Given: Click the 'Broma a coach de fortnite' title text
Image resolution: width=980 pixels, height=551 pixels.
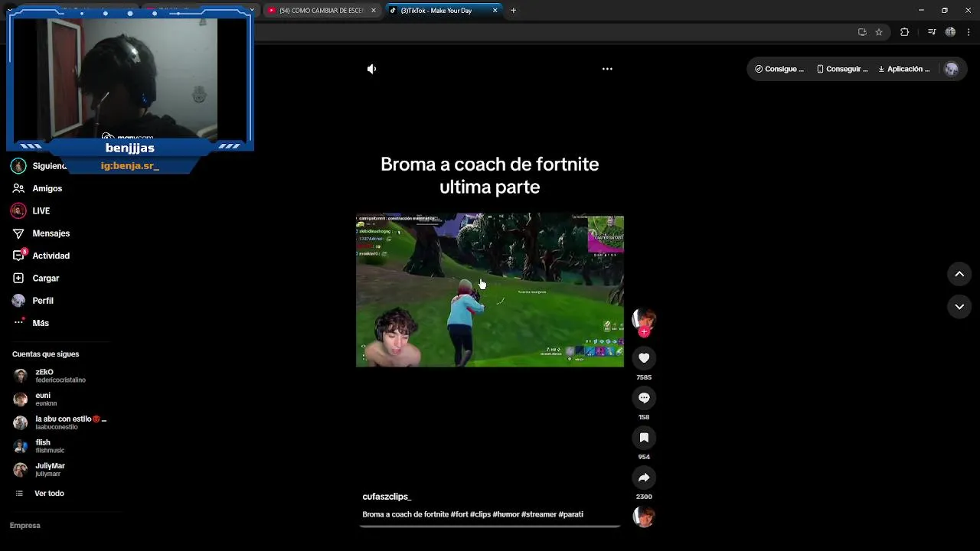Looking at the screenshot, I should [489, 175].
